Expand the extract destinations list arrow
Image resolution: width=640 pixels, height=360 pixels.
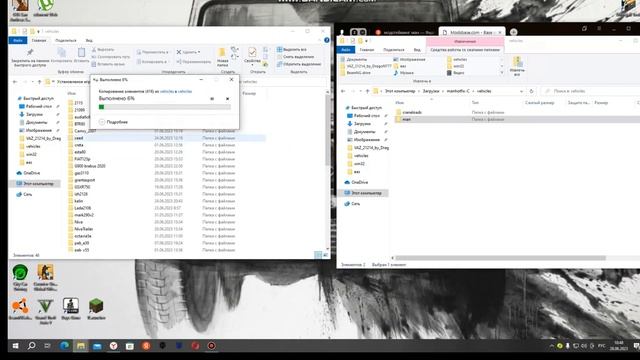[502, 73]
